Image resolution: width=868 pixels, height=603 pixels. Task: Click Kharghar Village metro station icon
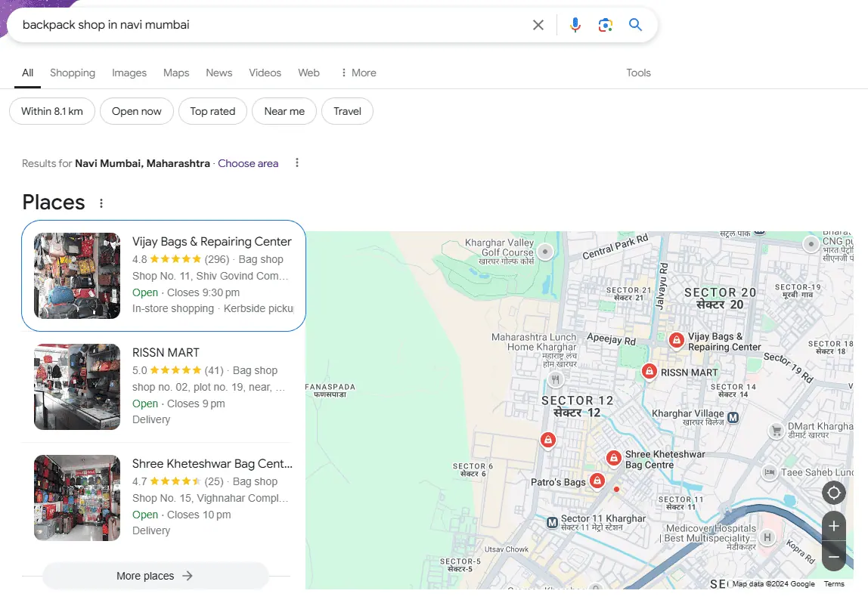(x=733, y=418)
